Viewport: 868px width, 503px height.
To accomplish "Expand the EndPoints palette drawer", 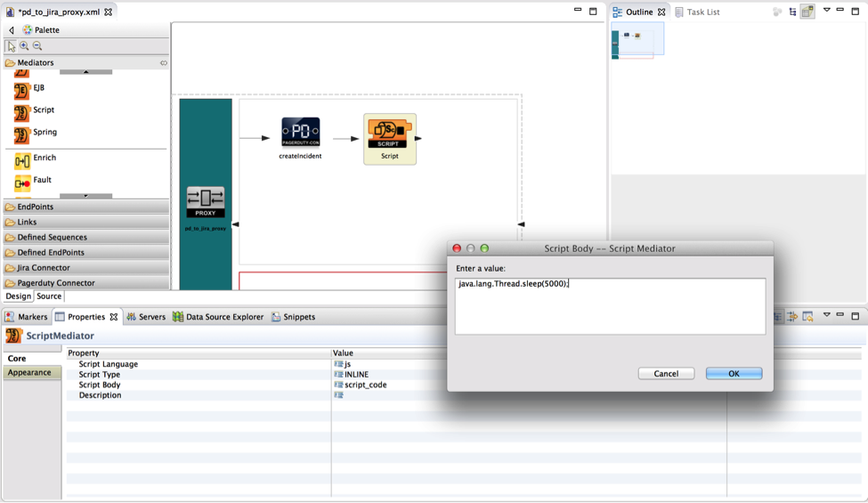I will (x=36, y=207).
